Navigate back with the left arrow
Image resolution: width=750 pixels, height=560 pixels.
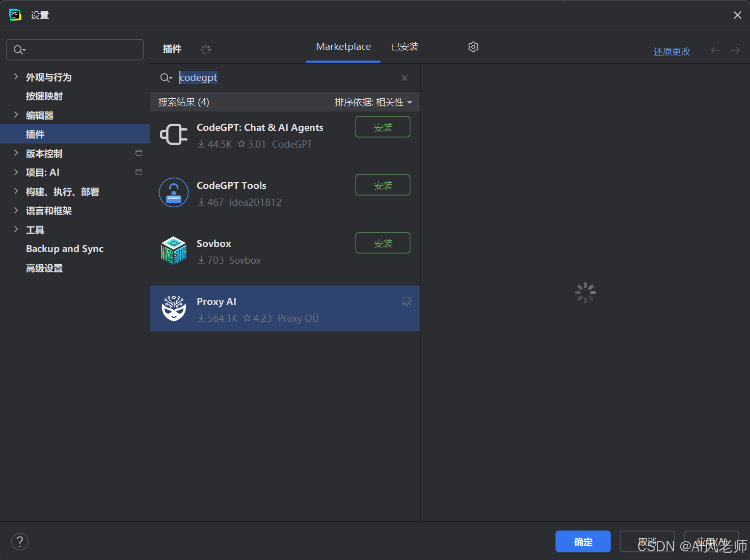coord(715,50)
